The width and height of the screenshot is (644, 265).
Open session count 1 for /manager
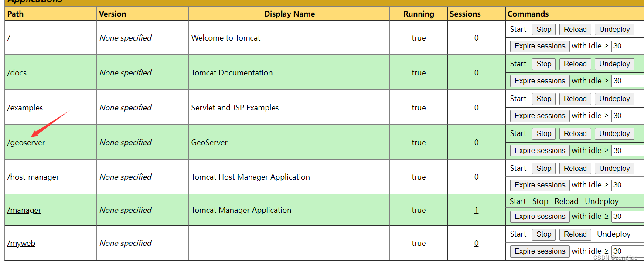click(476, 210)
